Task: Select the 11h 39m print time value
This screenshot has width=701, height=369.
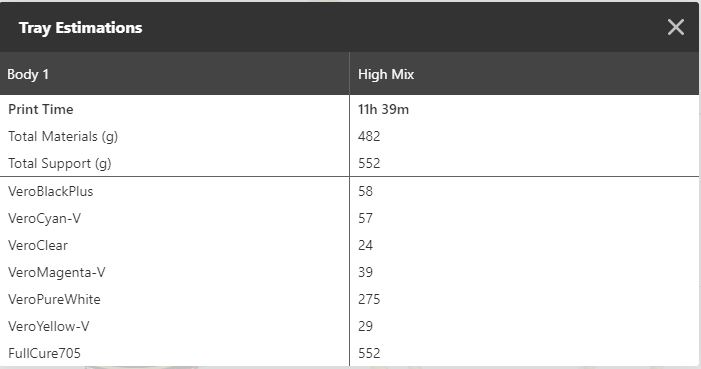Action: pos(383,109)
